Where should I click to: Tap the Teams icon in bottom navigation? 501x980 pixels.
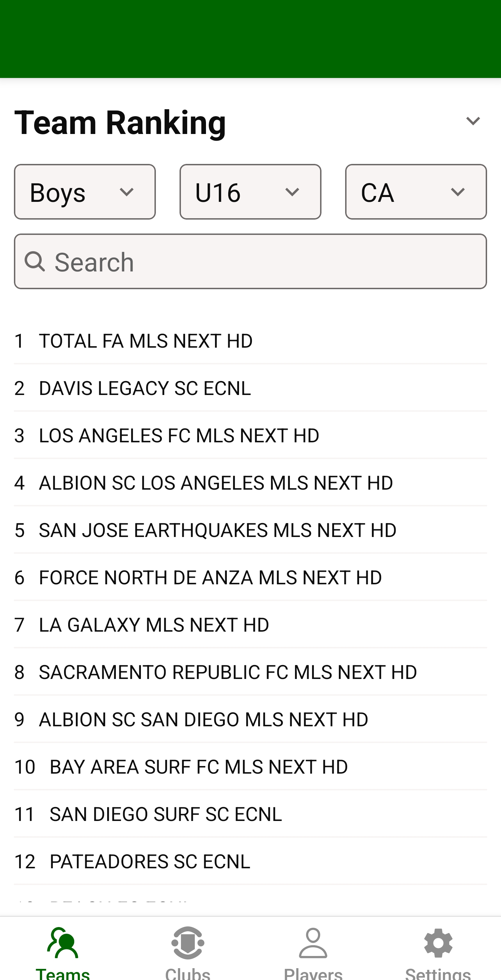63,943
